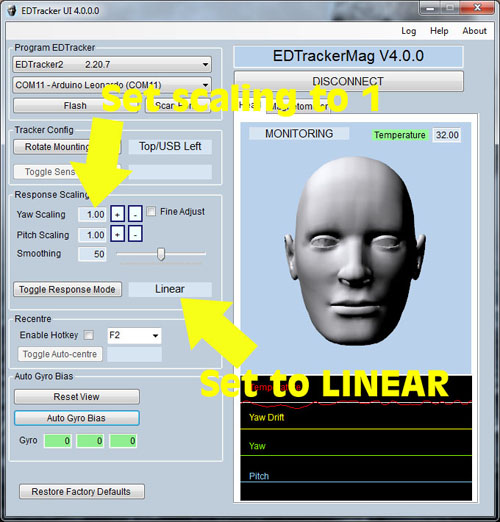Expand the COM11 Arduino Leonardo port dropdown
This screenshot has width=500, height=522.
point(112,85)
